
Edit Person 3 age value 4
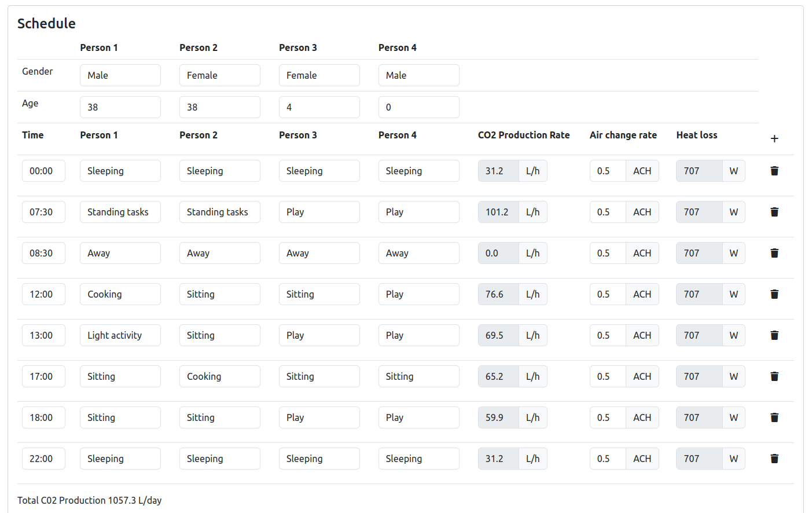click(x=319, y=107)
